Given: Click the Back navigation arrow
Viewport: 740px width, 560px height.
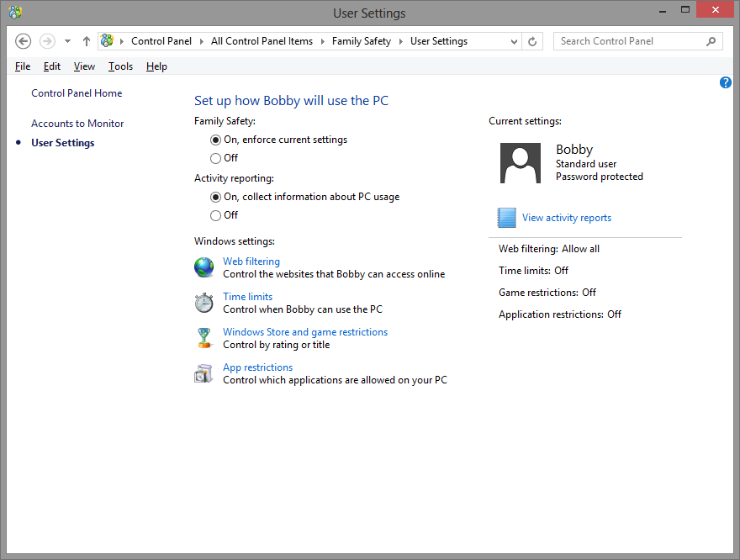Looking at the screenshot, I should (24, 41).
